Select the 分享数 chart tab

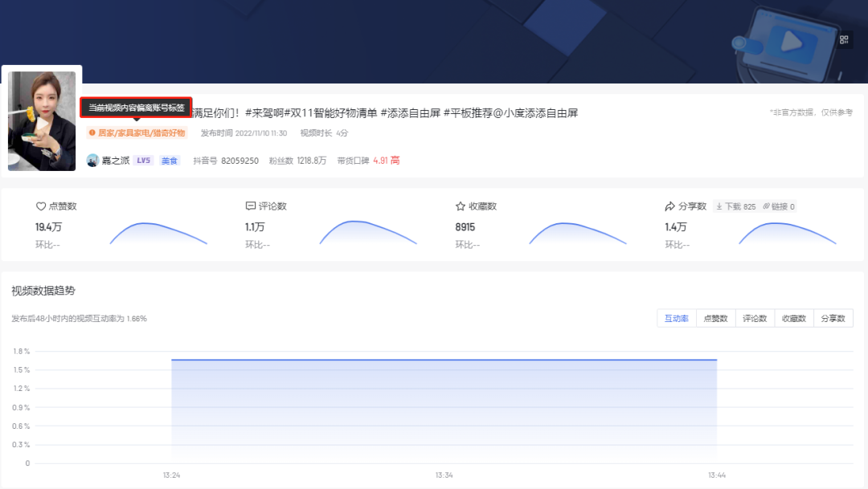click(833, 318)
